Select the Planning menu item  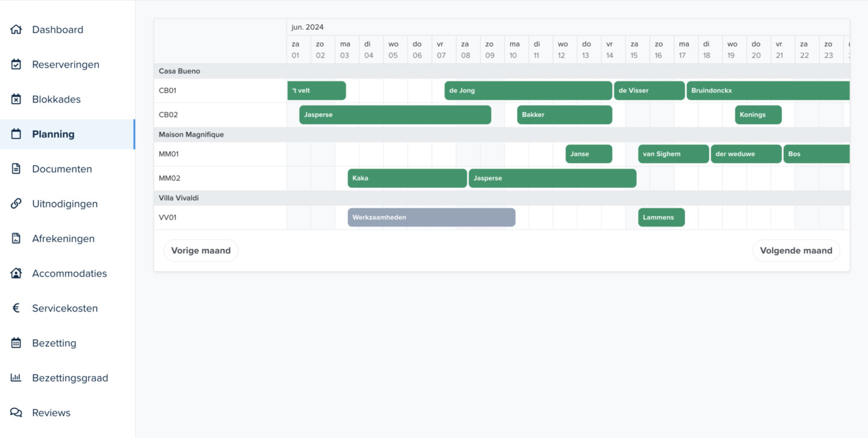click(x=53, y=134)
